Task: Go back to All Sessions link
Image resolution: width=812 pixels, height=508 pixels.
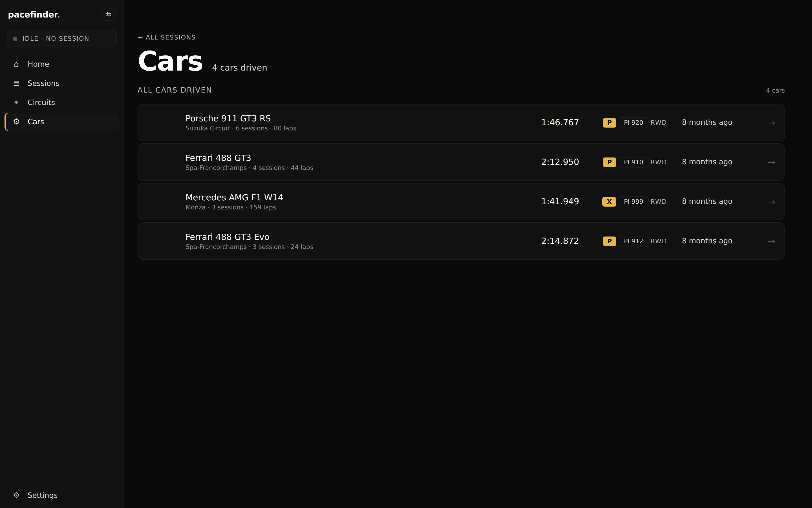Action: point(166,37)
